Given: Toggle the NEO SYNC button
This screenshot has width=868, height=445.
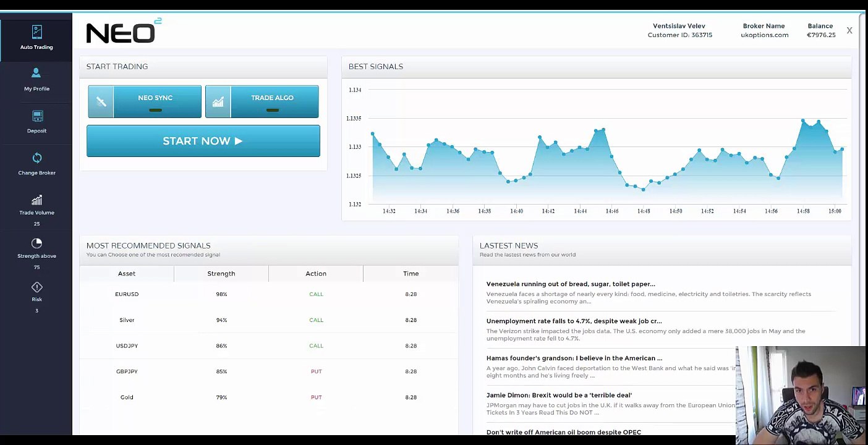Looking at the screenshot, I should [x=145, y=102].
